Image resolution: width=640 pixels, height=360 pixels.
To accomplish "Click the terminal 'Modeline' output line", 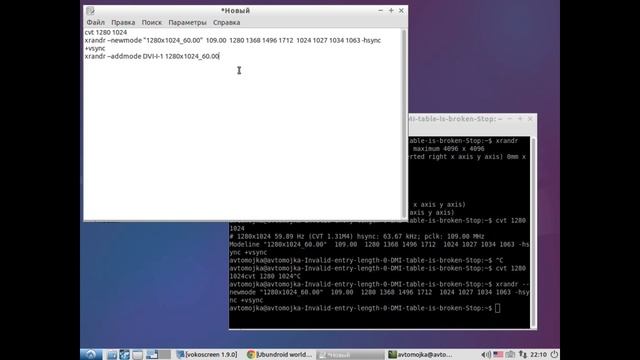I will click(x=379, y=244).
